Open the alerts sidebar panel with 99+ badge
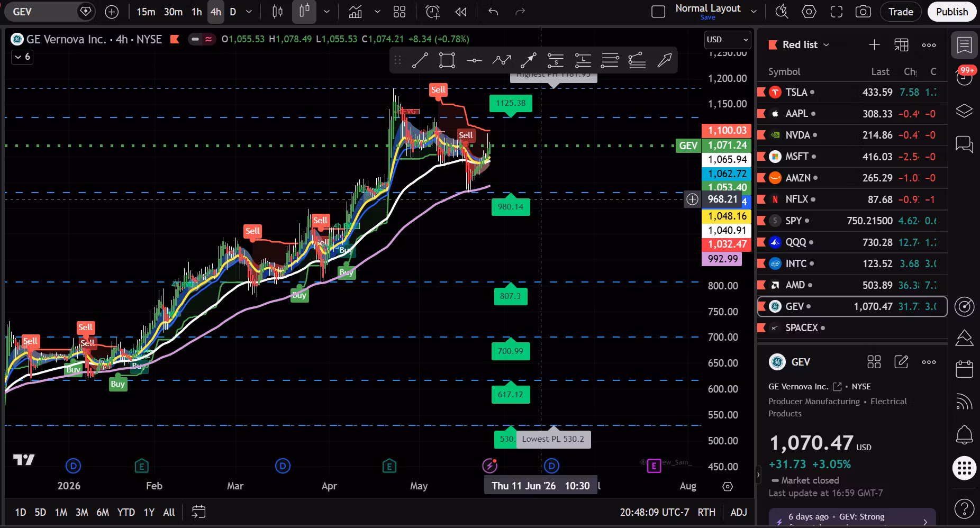Viewport: 980px width, 528px height. pyautogui.click(x=965, y=77)
